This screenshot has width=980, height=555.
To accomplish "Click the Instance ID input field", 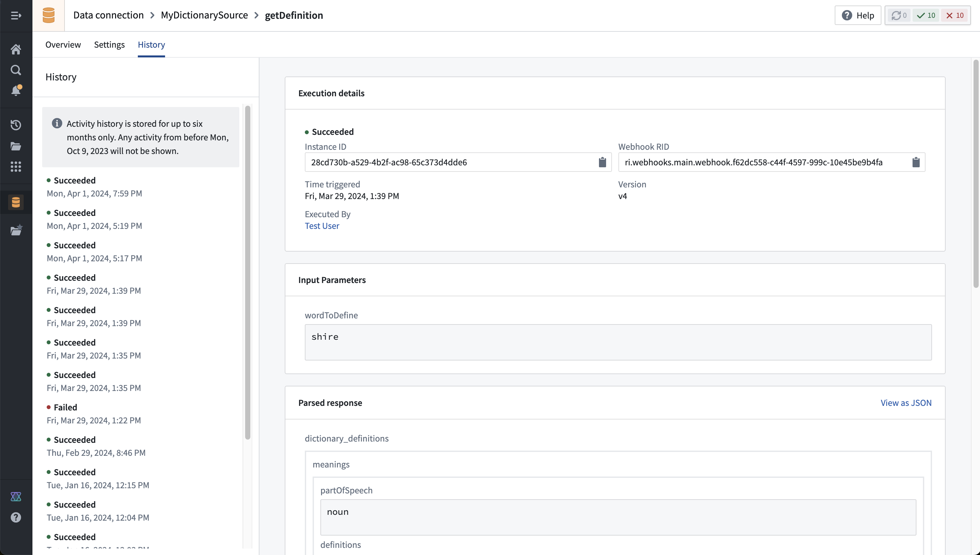I will point(458,162).
